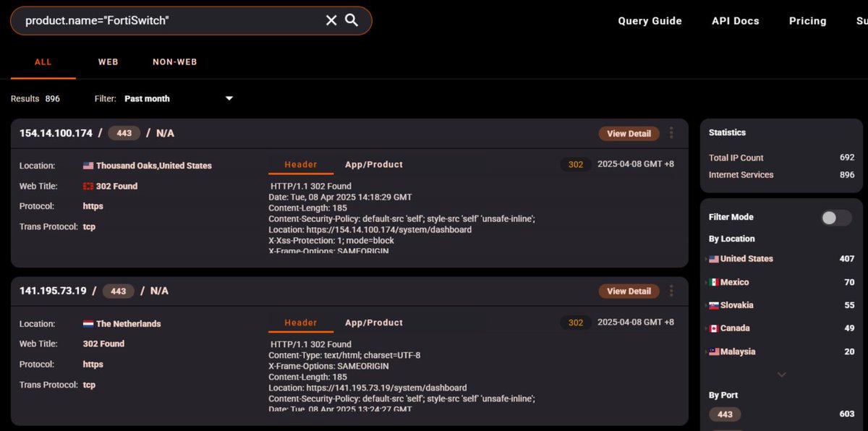This screenshot has width=868, height=431.
Task: View Detail for 141.195.73.19
Action: pyautogui.click(x=629, y=291)
